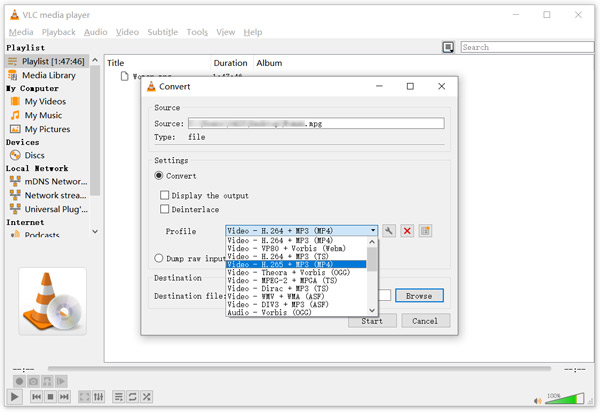Viewport: 600px width, 412px height.
Task: Toggle fullscreen video mode
Action: [84, 397]
